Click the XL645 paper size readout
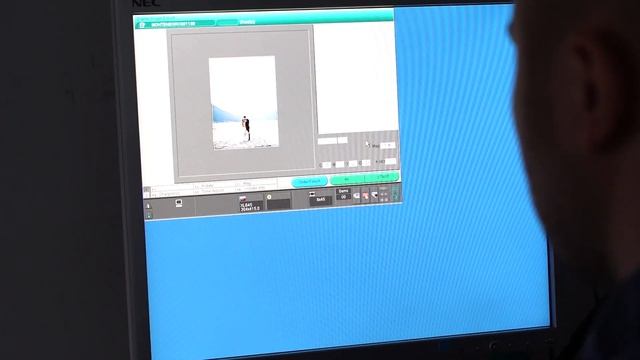Screen dimensions: 640x360 tap(250, 207)
